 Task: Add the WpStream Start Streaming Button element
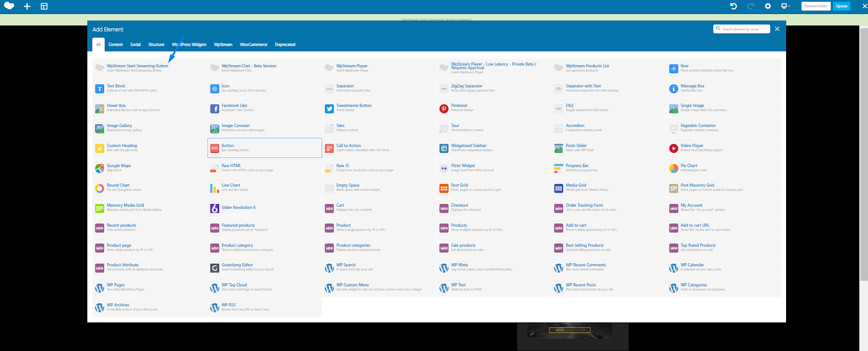150,68
